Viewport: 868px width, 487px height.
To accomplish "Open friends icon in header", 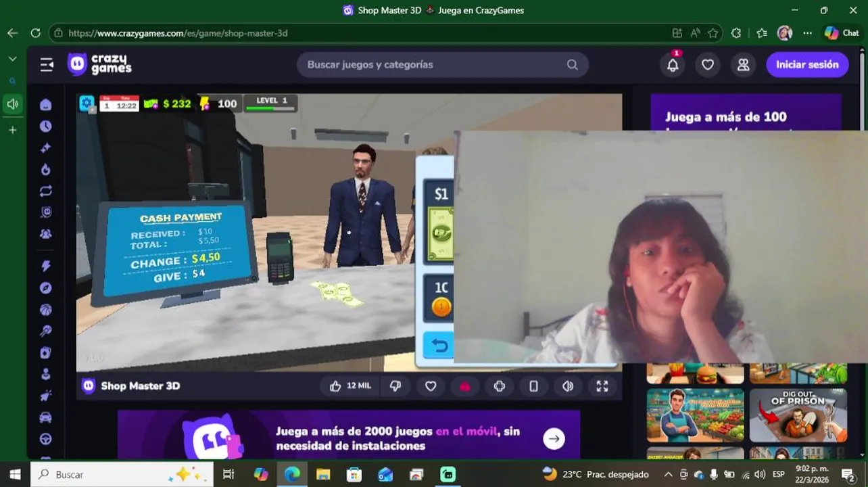I will (x=743, y=65).
